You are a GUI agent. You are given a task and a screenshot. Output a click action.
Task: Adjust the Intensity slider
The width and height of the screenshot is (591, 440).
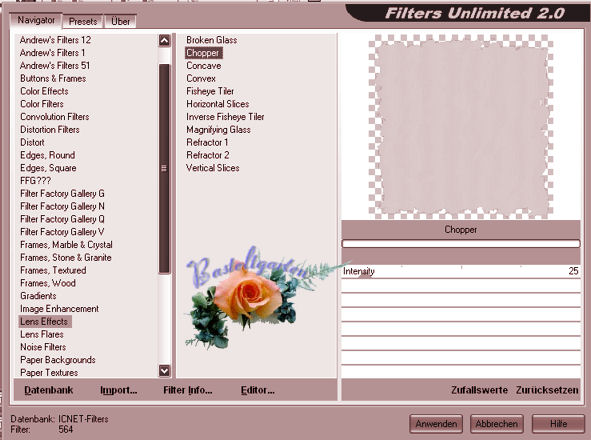coord(461,271)
